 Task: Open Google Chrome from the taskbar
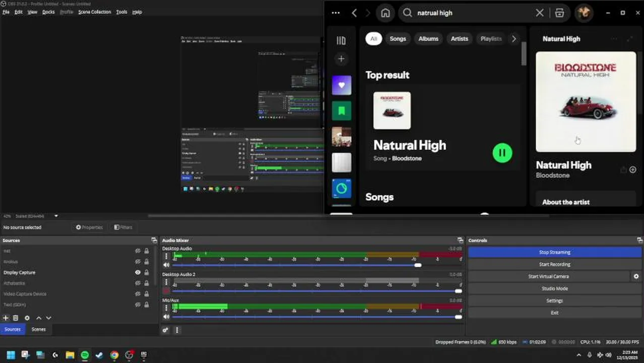[114, 355]
